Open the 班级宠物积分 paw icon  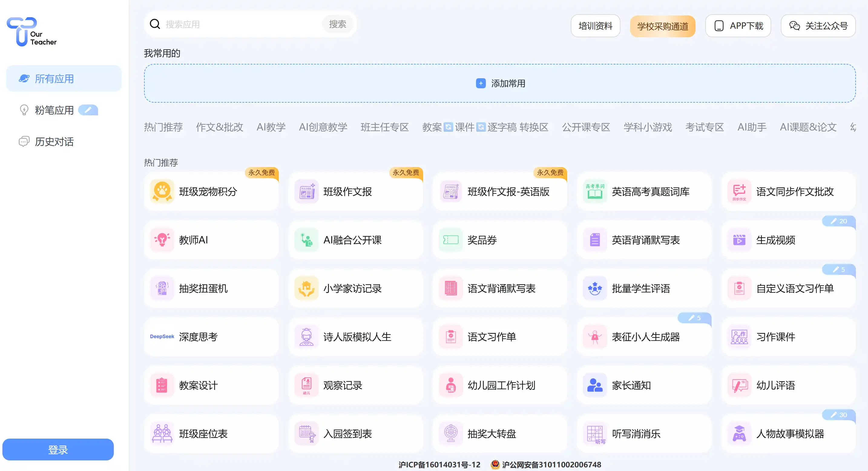(x=162, y=191)
